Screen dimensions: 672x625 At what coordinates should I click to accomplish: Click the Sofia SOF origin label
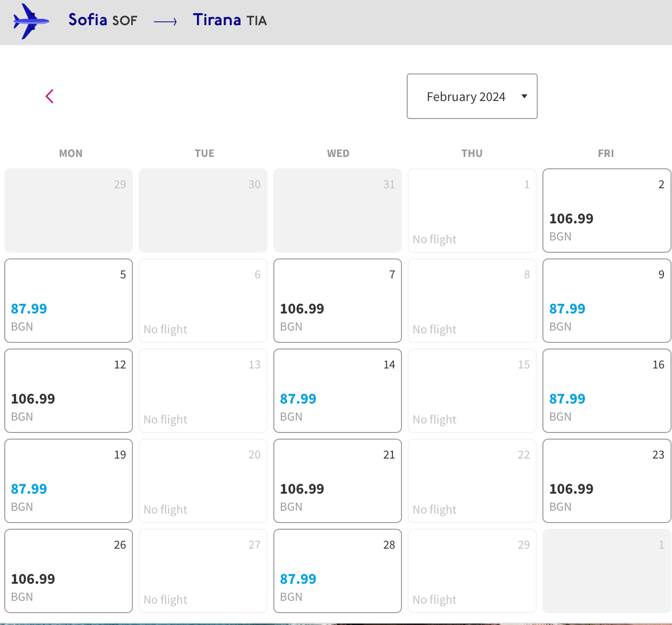103,20
